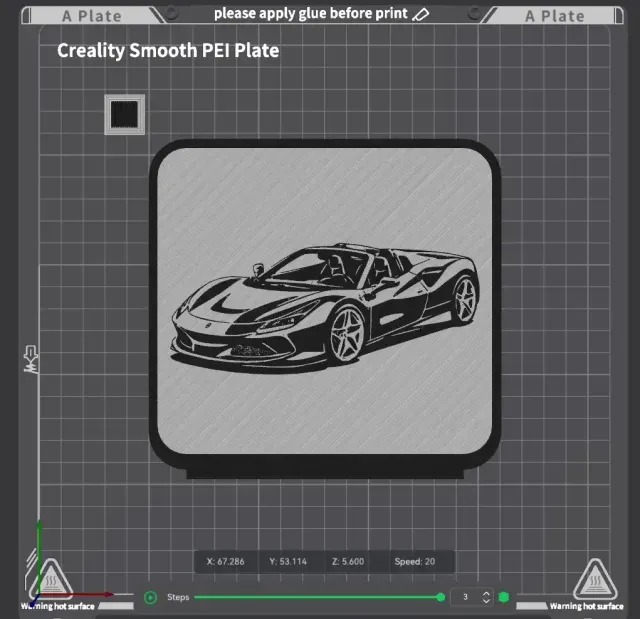
Task: Click the Z: 5.600 height readout
Action: [x=348, y=561]
